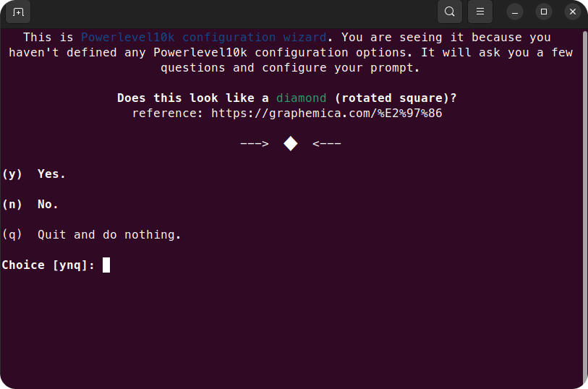Click the blinking cursor block after the prompt
Viewport: 588px width, 389px height.
click(x=106, y=265)
